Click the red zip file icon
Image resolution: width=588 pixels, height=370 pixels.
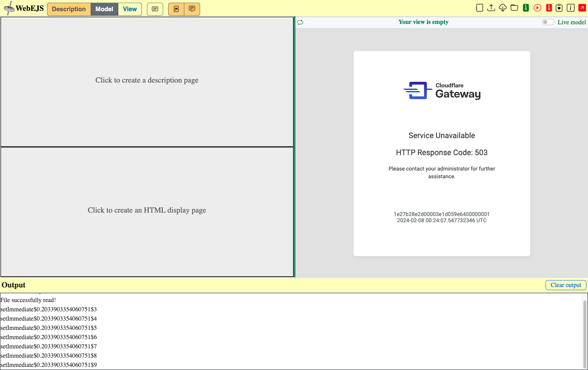pos(549,8)
